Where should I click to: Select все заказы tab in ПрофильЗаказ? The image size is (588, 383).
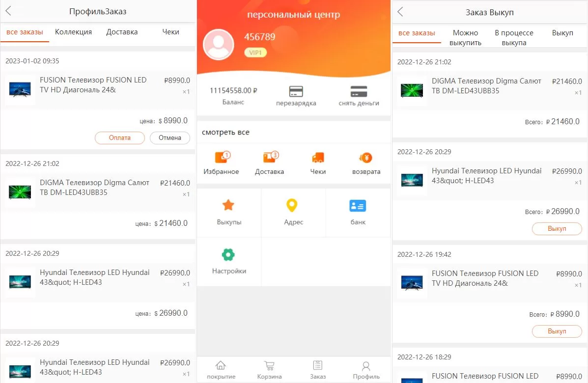coord(25,32)
